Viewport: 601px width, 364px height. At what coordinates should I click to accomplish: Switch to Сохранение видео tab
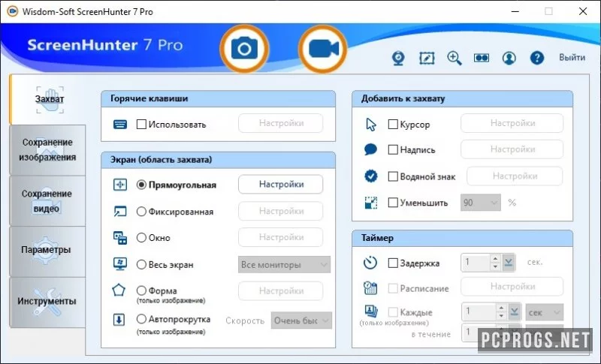(47, 201)
